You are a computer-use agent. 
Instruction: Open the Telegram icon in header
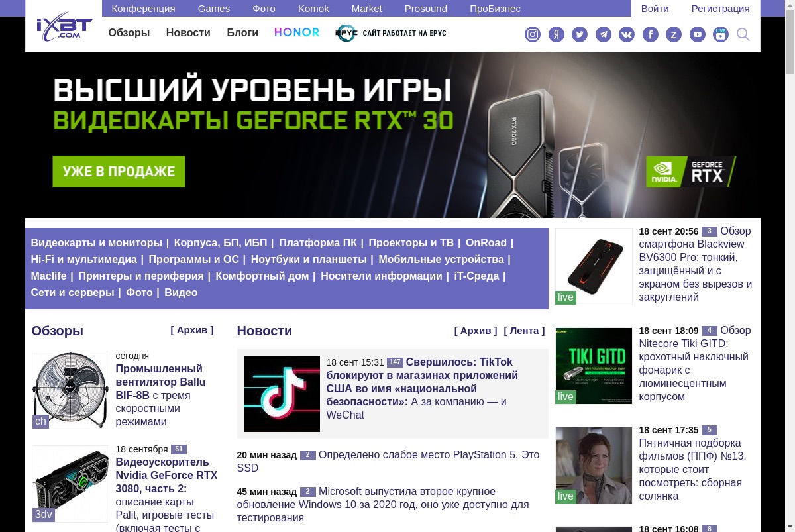604,34
